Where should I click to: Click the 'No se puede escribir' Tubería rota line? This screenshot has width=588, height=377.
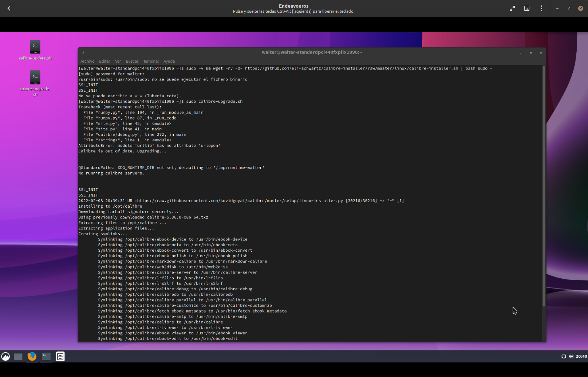130,96
